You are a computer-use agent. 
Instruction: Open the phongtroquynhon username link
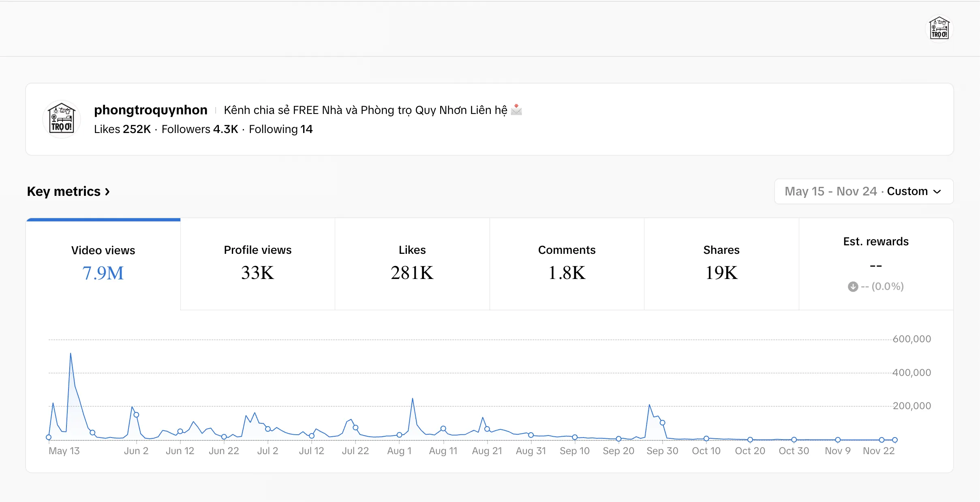point(151,110)
